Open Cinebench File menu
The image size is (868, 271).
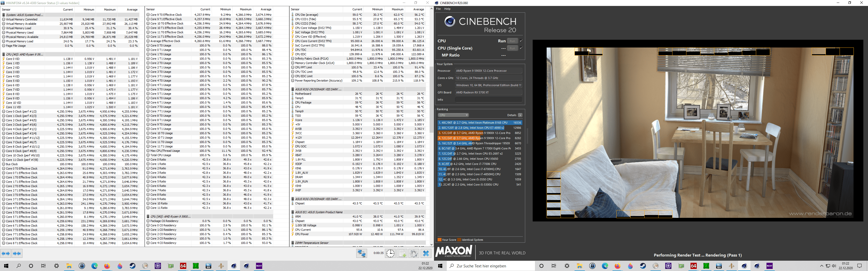[438, 9]
